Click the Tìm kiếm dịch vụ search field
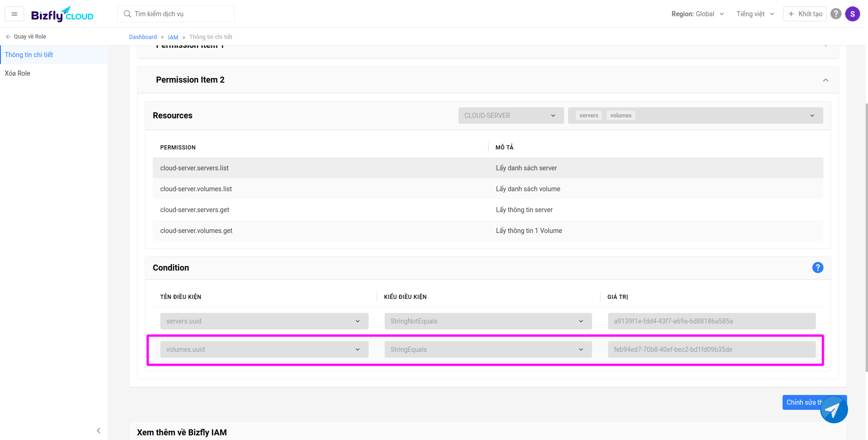 coord(176,14)
